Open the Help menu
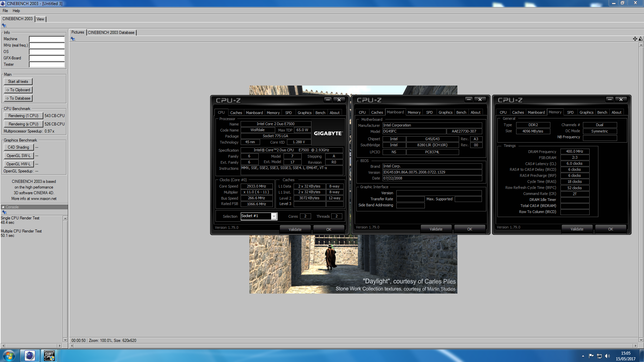Viewport: 644px width, 362px height. pos(16,11)
